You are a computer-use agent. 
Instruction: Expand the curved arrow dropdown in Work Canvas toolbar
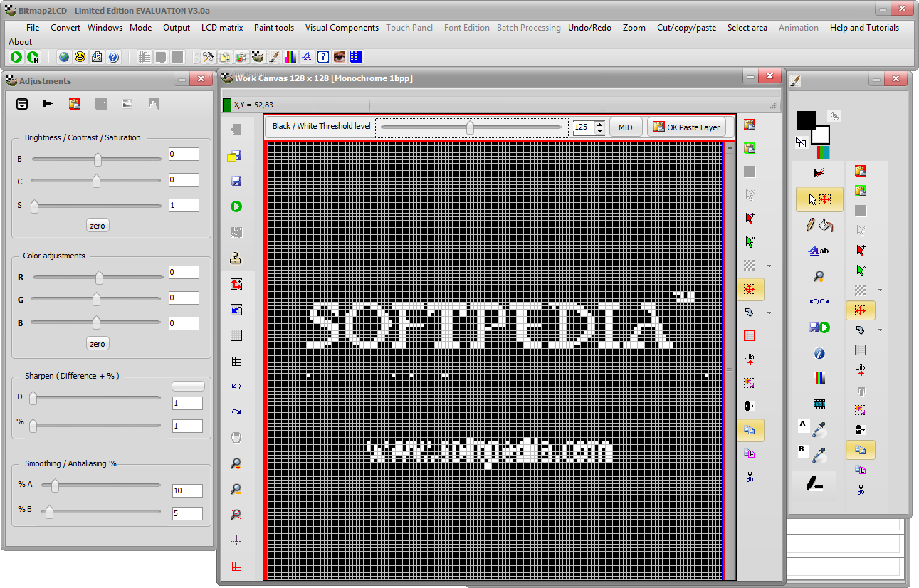coord(769,313)
